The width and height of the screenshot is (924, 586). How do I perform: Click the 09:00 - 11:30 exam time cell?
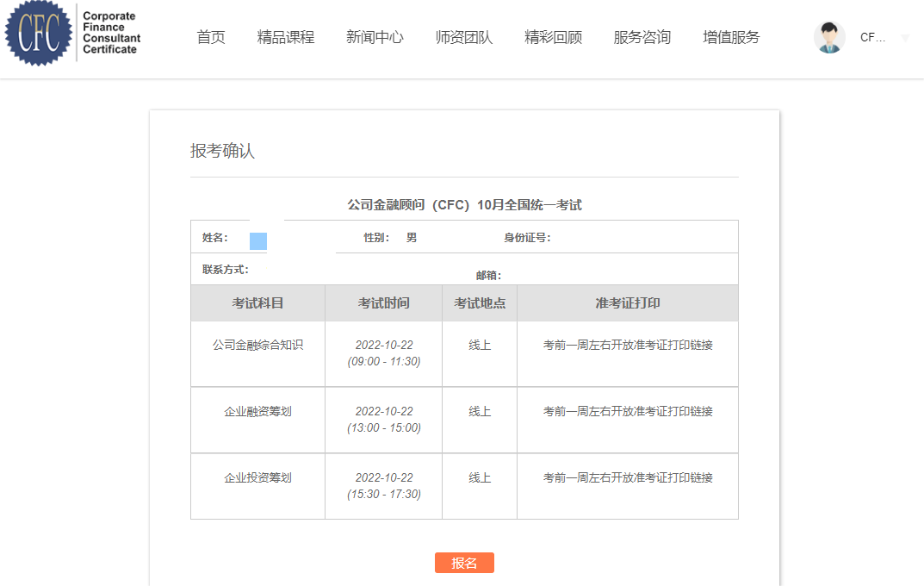click(383, 353)
